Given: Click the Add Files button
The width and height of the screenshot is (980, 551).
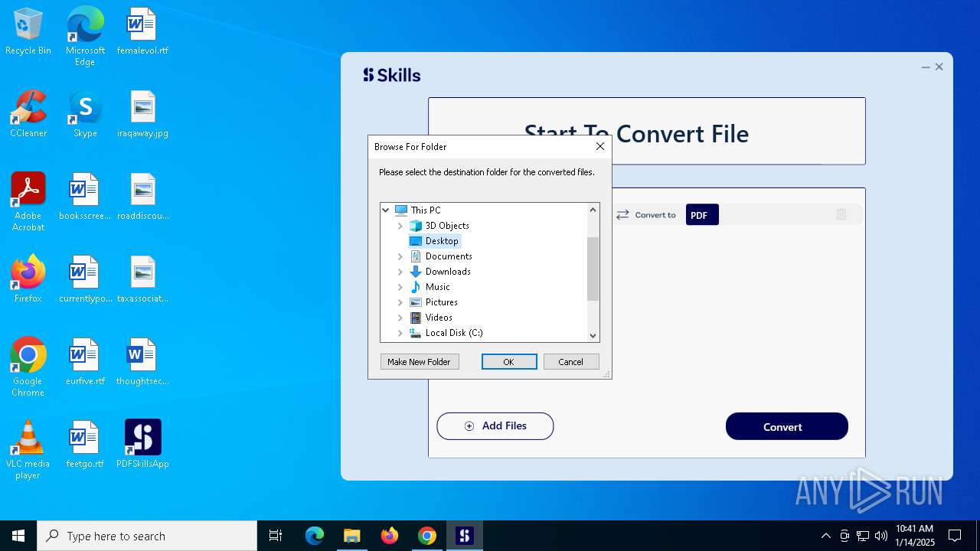Looking at the screenshot, I should pyautogui.click(x=495, y=426).
